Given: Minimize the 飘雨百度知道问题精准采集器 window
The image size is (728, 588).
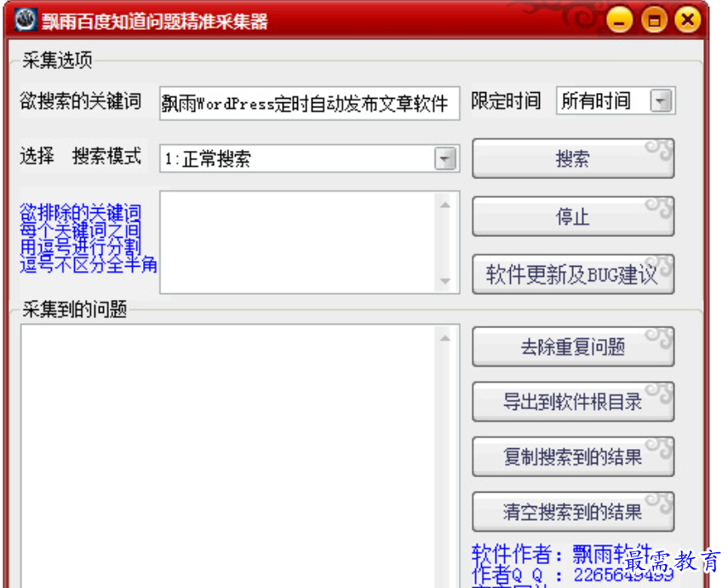Looking at the screenshot, I should (619, 20).
